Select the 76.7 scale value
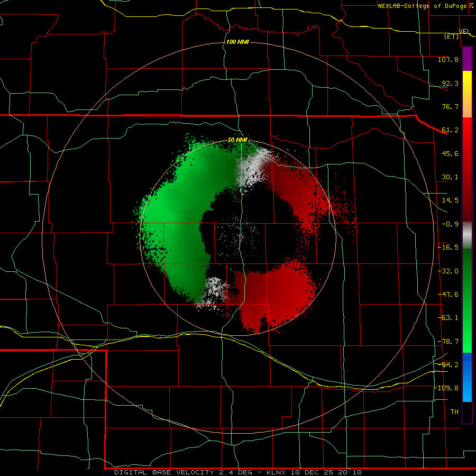Viewport: 476px width, 476px height. (x=450, y=106)
